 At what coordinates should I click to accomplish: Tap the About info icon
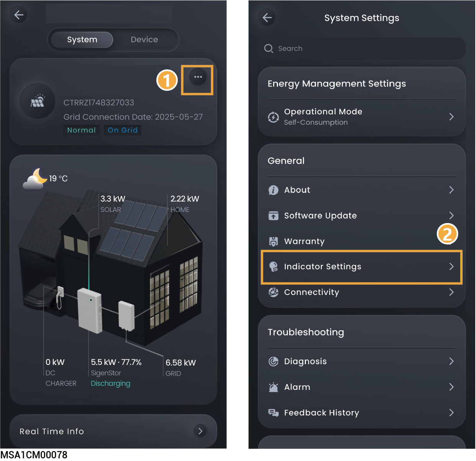[x=273, y=190]
